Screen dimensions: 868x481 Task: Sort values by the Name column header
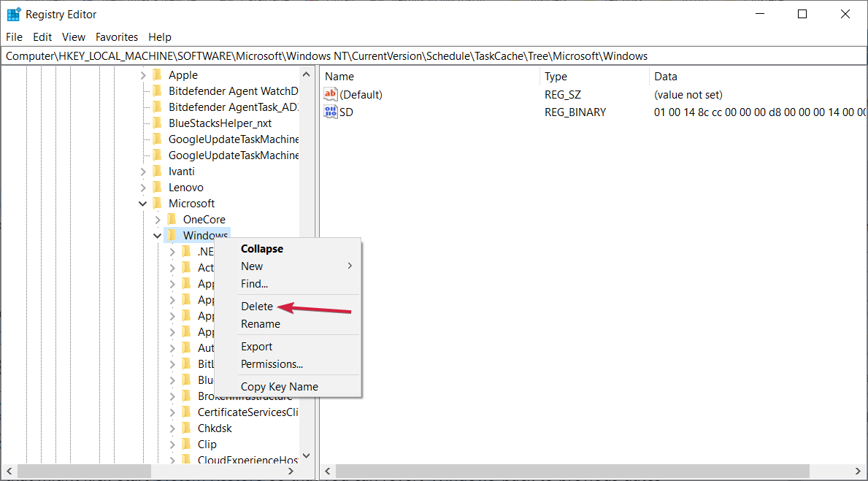(429, 77)
